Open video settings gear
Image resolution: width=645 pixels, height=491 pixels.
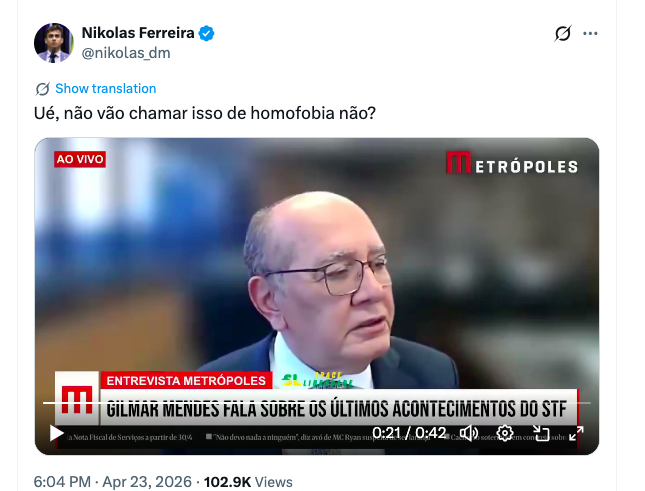point(505,433)
